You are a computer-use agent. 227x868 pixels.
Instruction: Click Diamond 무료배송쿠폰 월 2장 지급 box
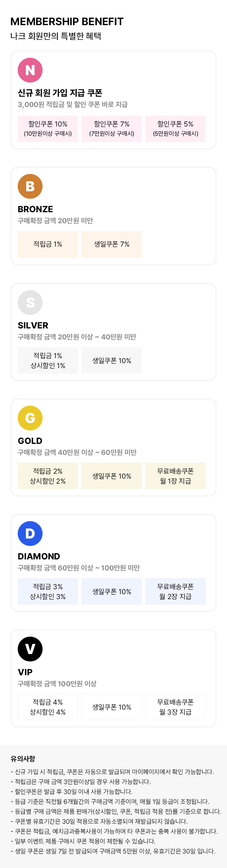pyautogui.click(x=176, y=591)
